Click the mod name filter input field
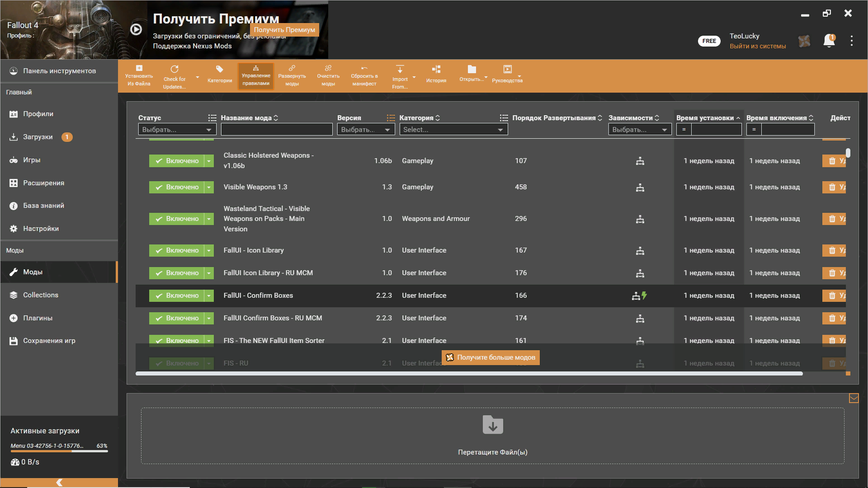Screen dimensions: 868x488 pyautogui.click(x=276, y=130)
